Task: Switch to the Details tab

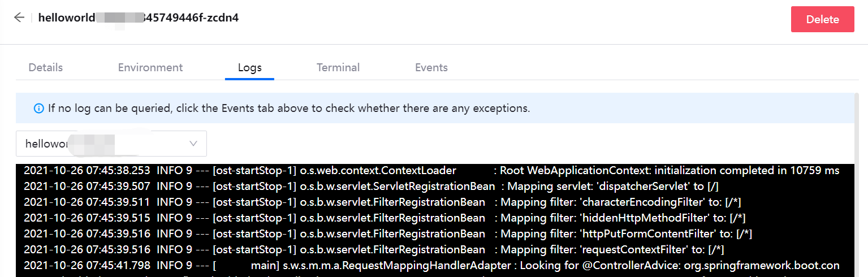Action: 46,68
